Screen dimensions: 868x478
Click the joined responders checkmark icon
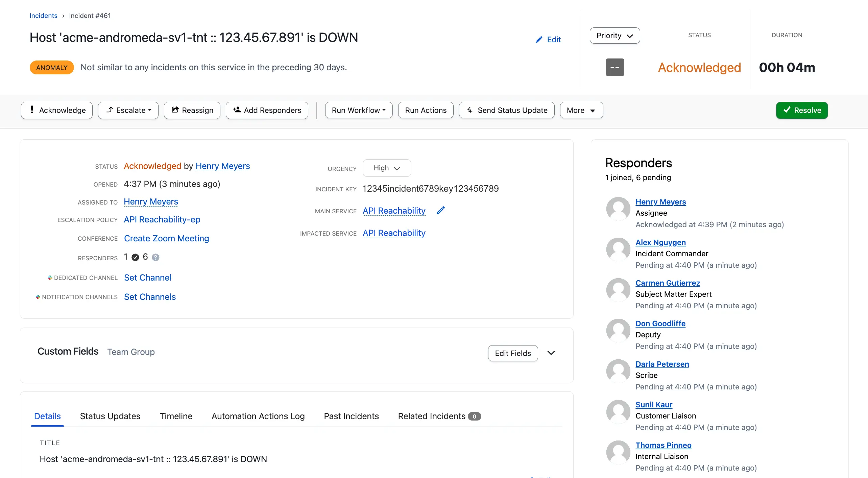pyautogui.click(x=135, y=257)
